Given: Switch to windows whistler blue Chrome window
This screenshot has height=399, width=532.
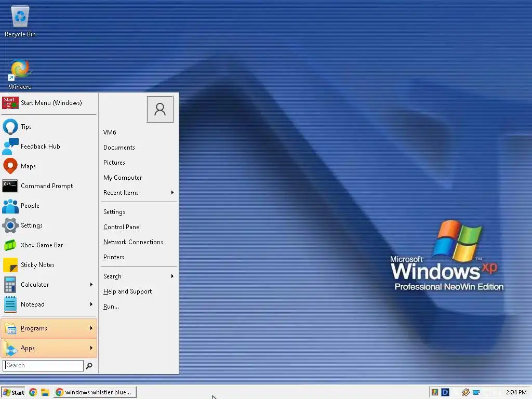Looking at the screenshot, I should pyautogui.click(x=96, y=392).
